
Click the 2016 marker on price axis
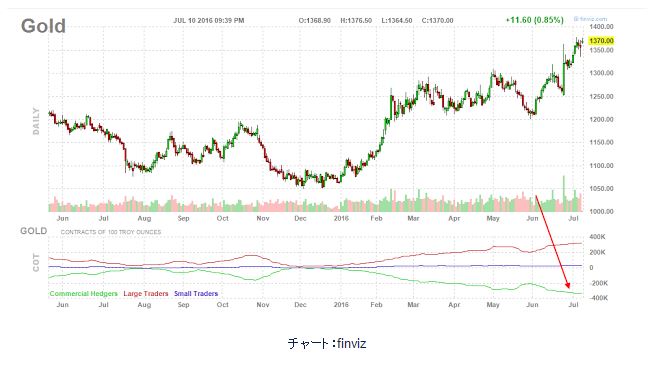(x=341, y=218)
